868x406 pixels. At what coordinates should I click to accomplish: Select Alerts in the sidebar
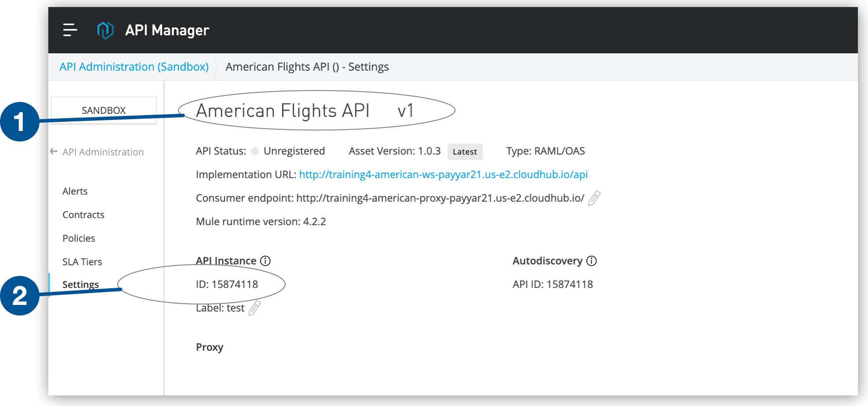click(75, 191)
